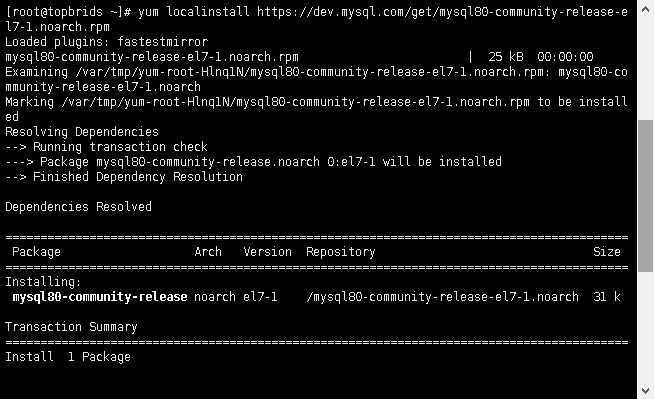The image size is (654, 399).
Task: Click the 'Repository' column header
Action: pyautogui.click(x=341, y=252)
